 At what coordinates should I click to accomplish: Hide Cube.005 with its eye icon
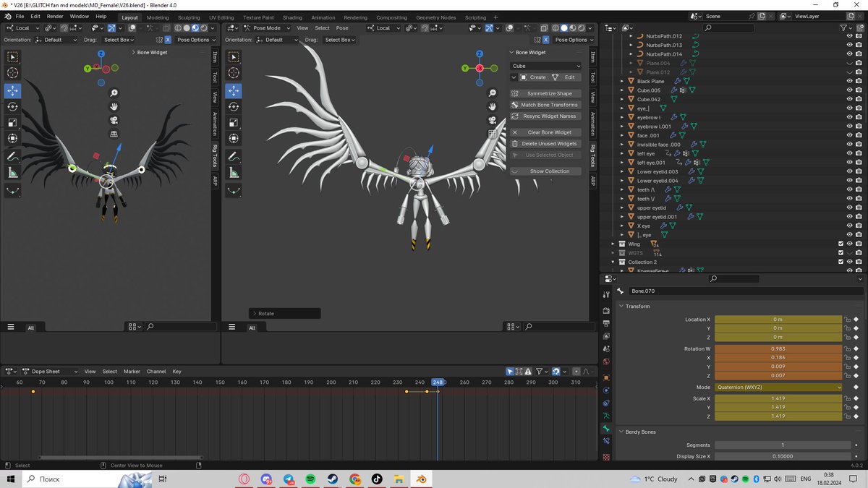click(849, 90)
